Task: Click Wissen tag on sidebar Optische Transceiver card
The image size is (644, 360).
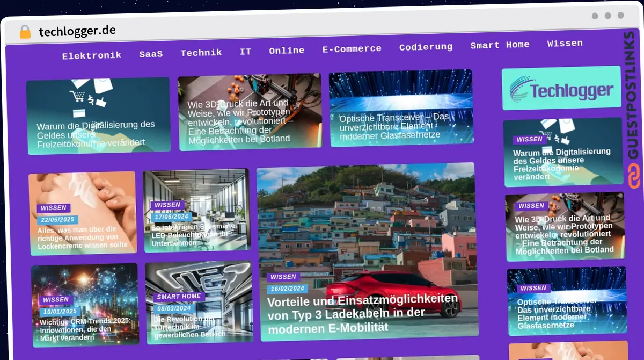Action: [533, 289]
